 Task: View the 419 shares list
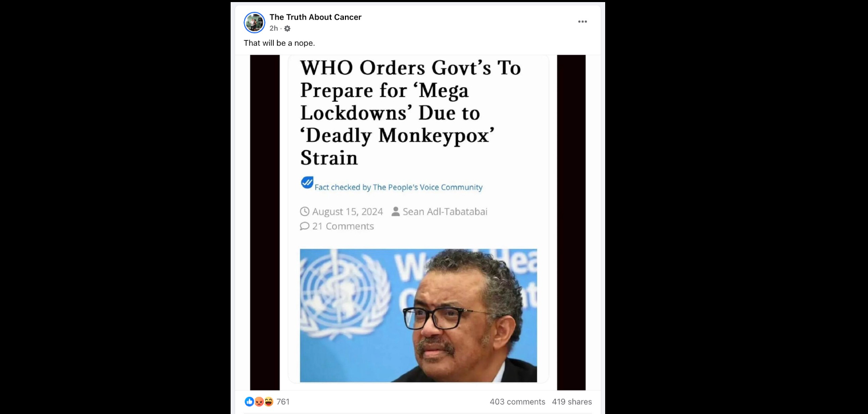(572, 402)
